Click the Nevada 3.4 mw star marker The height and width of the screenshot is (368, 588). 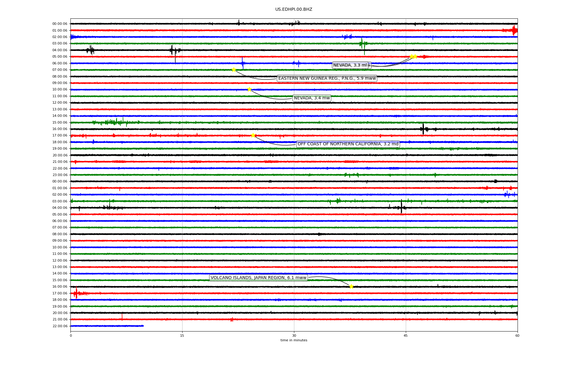coord(249,89)
